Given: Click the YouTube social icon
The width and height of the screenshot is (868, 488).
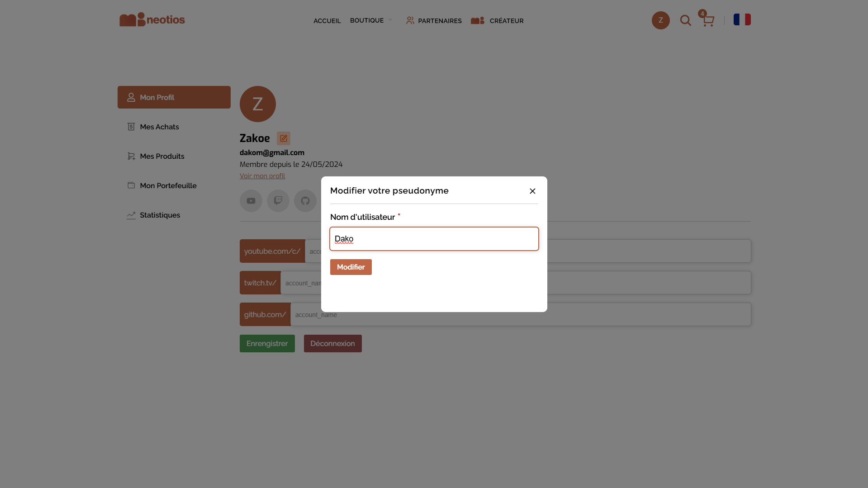Looking at the screenshot, I should pos(251,201).
